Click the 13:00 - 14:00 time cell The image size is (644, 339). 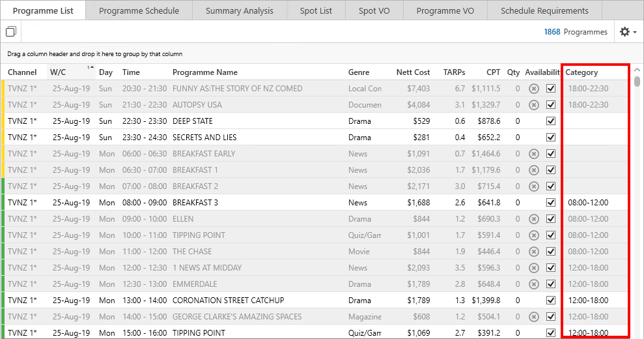145,301
